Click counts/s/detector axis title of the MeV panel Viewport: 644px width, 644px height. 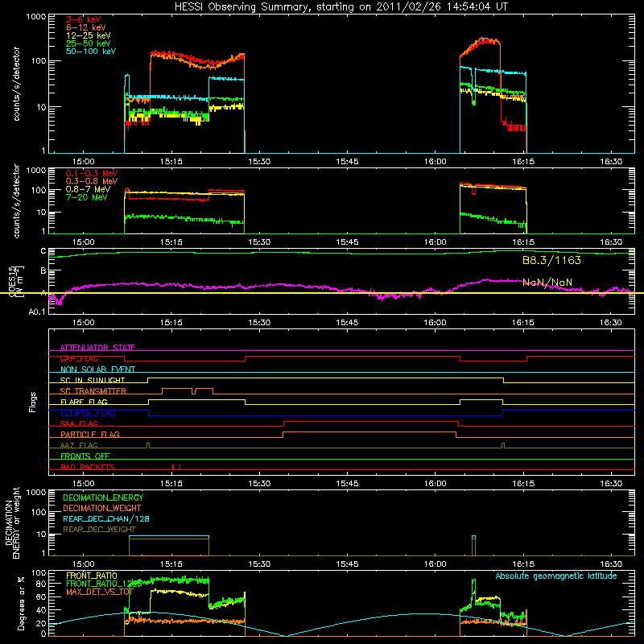click(16, 200)
